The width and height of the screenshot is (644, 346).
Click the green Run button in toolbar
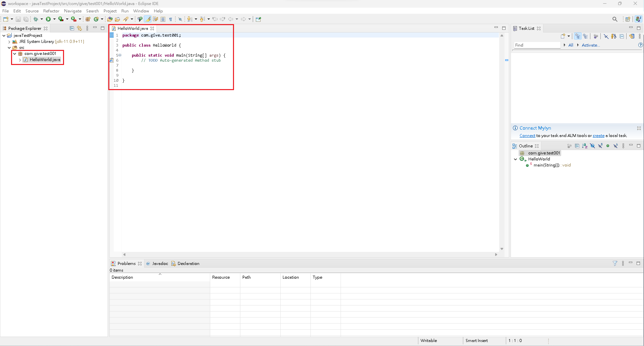click(x=48, y=19)
